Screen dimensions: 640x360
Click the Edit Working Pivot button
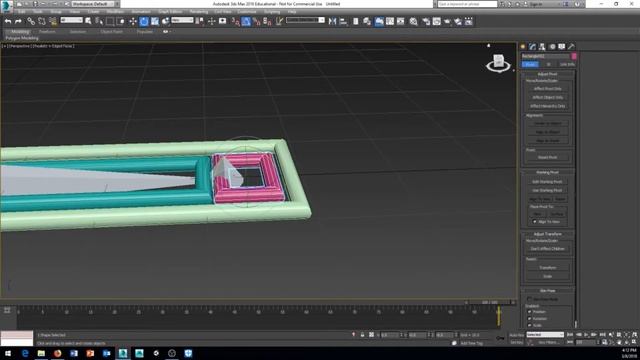pyautogui.click(x=547, y=182)
